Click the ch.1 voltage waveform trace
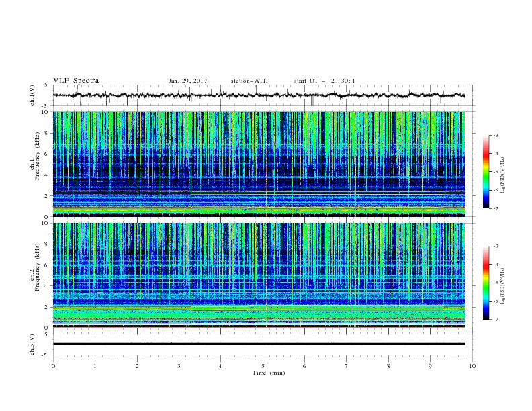532x411 pixels. pos(259,95)
